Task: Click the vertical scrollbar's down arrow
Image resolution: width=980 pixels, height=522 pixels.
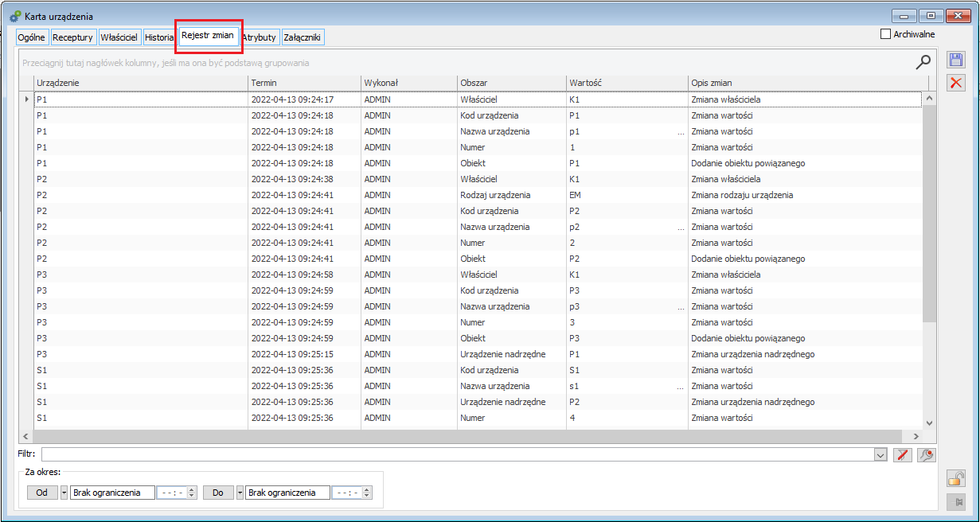Action: [x=929, y=423]
